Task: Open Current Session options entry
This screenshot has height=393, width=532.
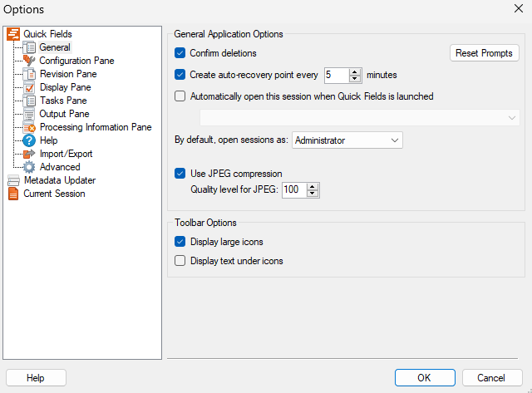Action: coord(54,194)
